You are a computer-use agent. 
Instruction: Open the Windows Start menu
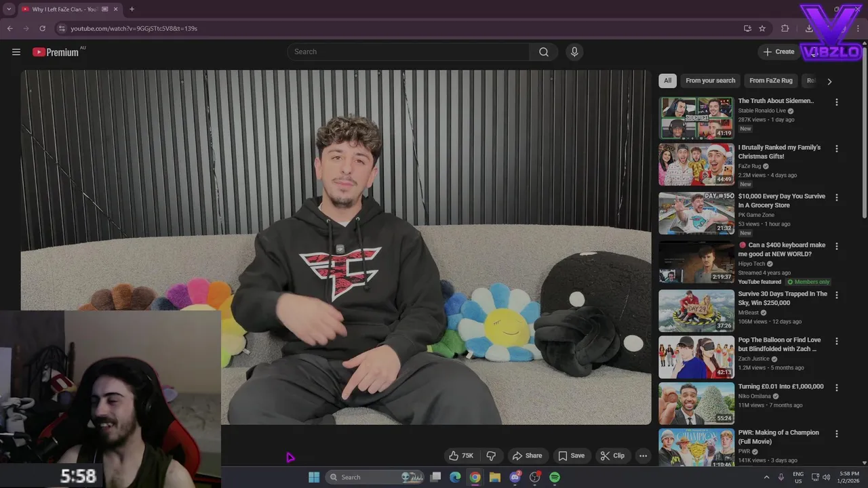[314, 477]
